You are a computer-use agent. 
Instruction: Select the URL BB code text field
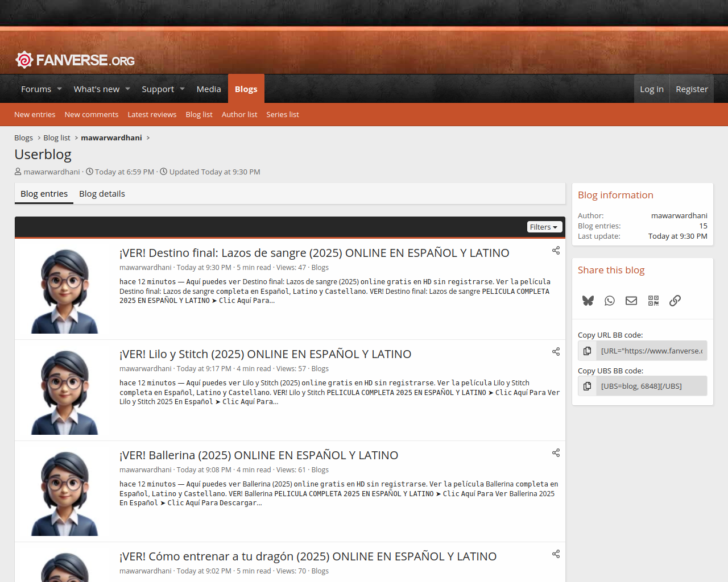pos(652,351)
